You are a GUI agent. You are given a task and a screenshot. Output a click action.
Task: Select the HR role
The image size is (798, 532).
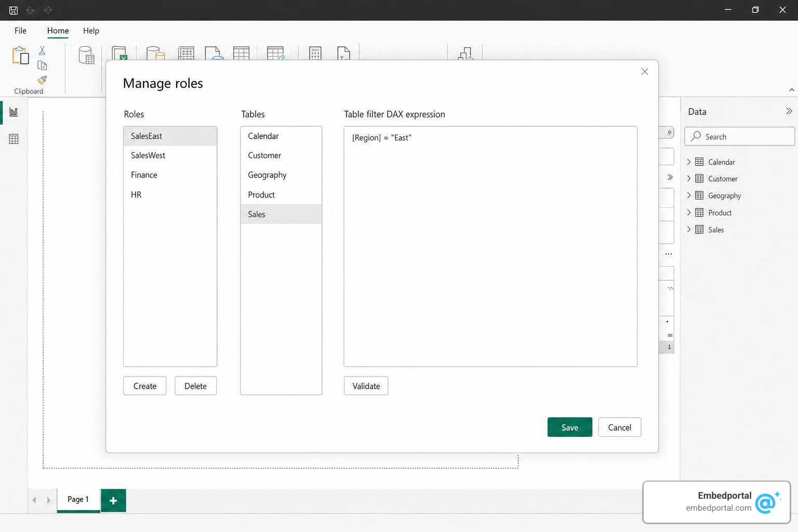tap(170, 195)
